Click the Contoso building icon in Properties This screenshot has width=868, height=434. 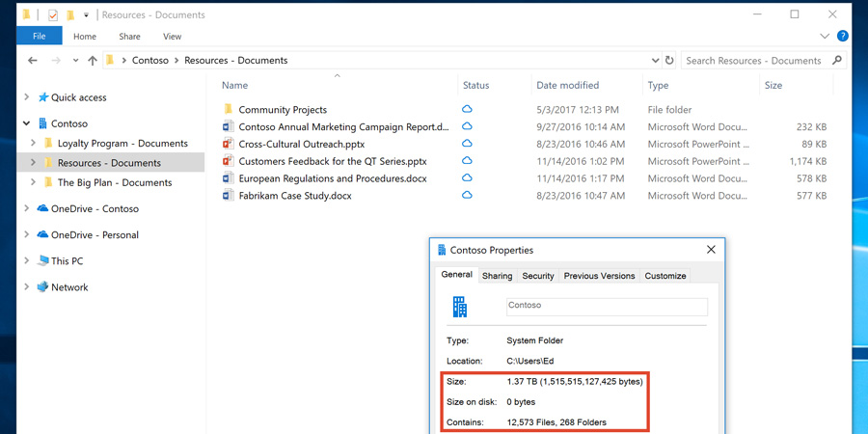[x=460, y=307]
